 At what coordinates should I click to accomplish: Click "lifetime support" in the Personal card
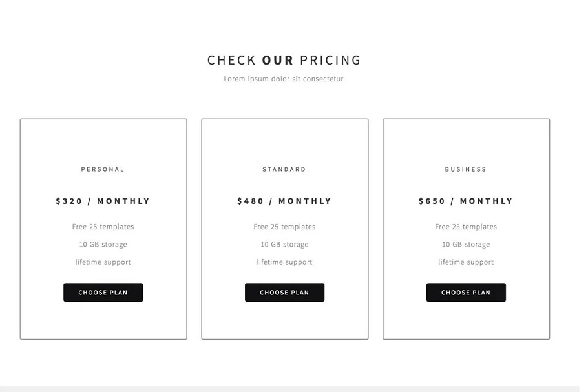pos(103,262)
